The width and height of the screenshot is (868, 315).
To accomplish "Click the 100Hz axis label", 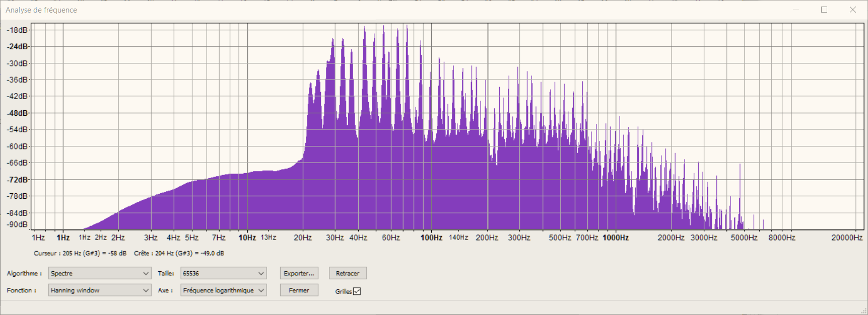I will click(x=431, y=238).
